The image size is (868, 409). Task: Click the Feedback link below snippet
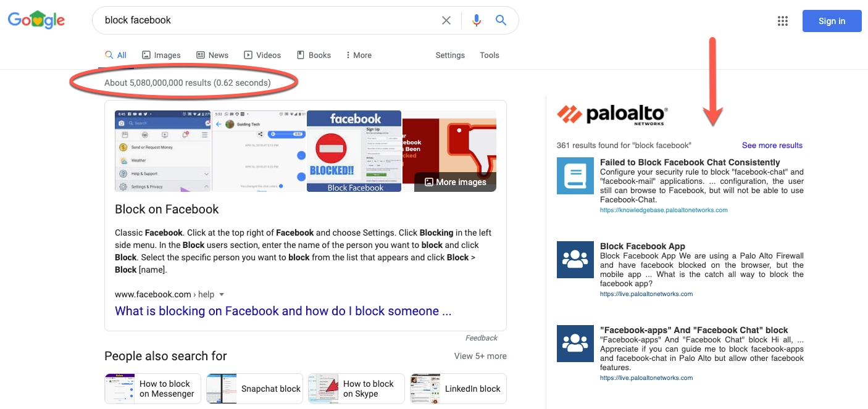482,338
